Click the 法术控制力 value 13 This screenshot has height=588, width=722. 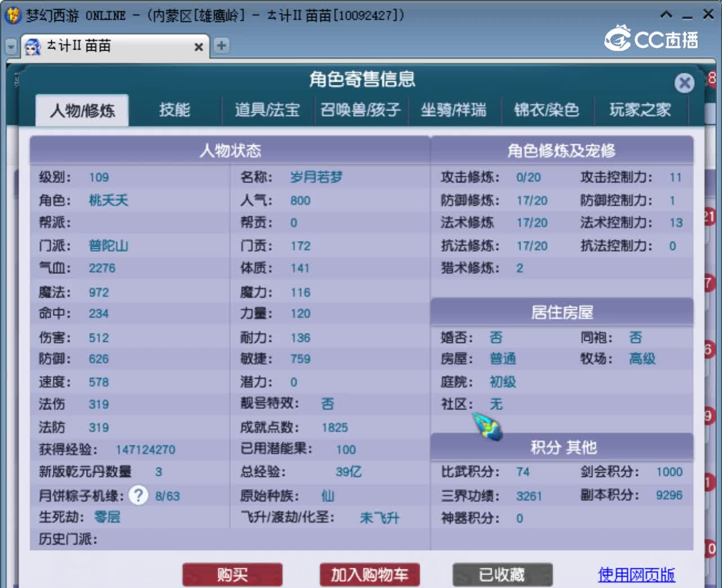click(x=676, y=223)
